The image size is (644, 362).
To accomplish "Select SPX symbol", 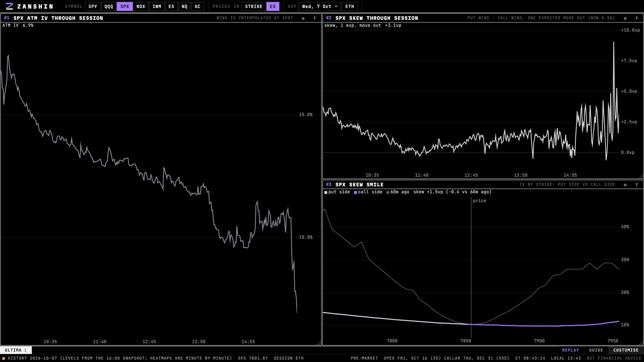I will [125, 6].
